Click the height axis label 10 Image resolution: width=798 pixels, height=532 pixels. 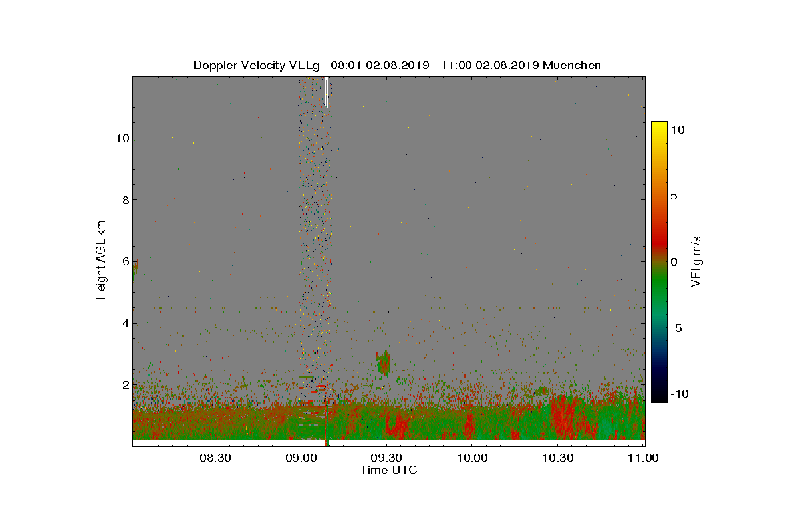tap(121, 138)
